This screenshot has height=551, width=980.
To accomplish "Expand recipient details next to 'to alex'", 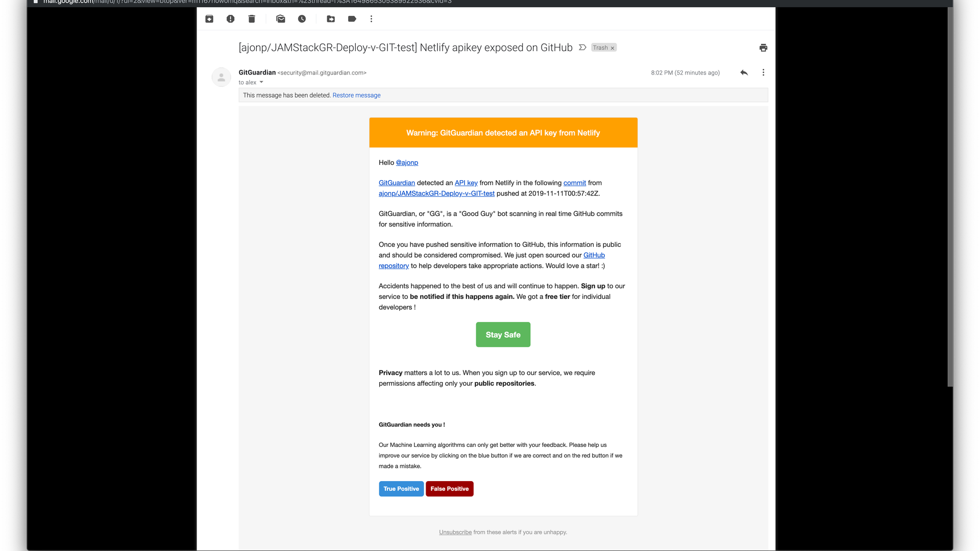I will click(x=261, y=82).
